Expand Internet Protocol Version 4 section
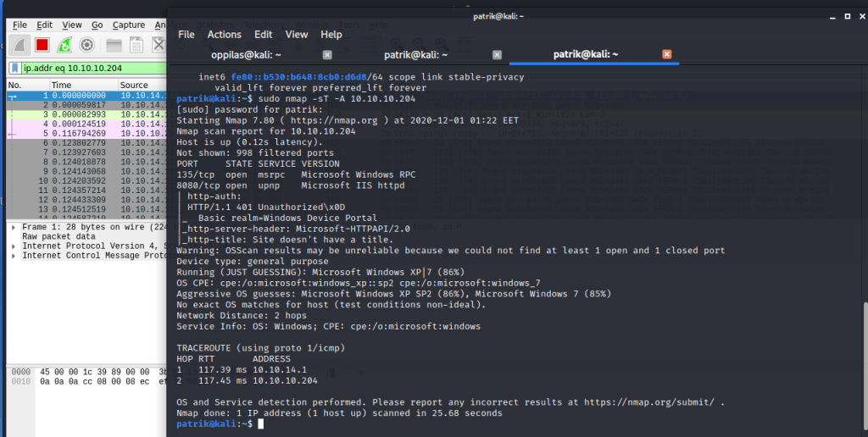 click(x=12, y=246)
